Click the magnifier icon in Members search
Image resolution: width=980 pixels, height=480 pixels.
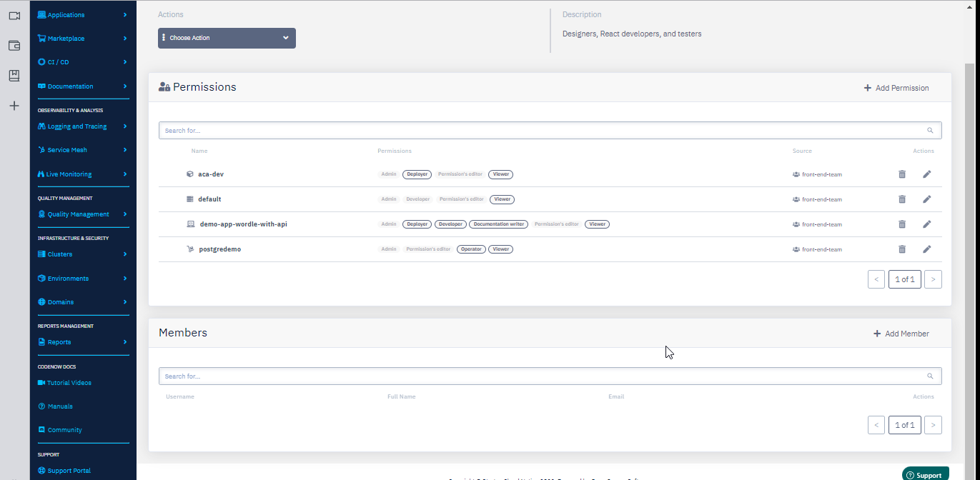[930, 376]
